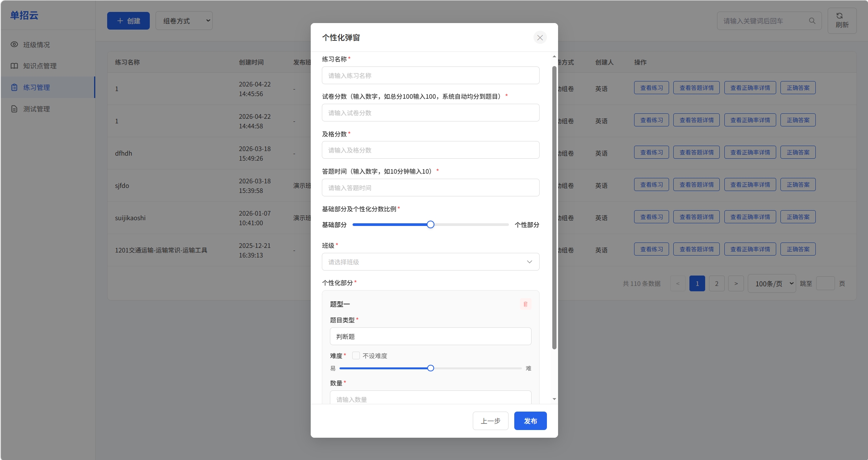
Task: Click 查看答题详情 in the sjfdo row
Action: coord(696,185)
